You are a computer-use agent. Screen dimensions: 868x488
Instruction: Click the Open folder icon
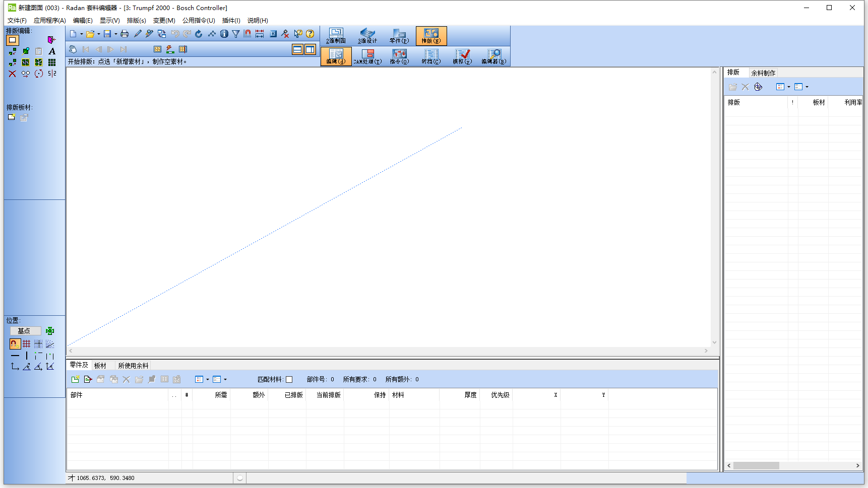coord(90,34)
